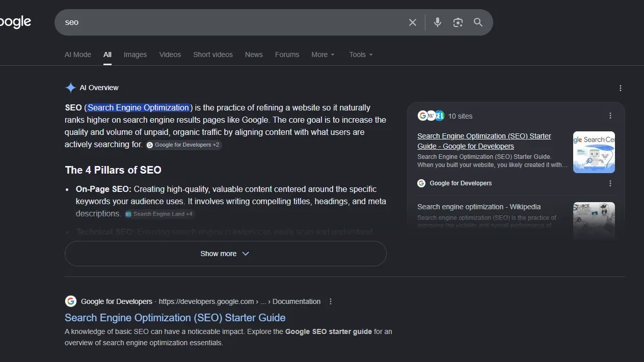
Task: Switch to Images tab
Action: [x=135, y=54]
